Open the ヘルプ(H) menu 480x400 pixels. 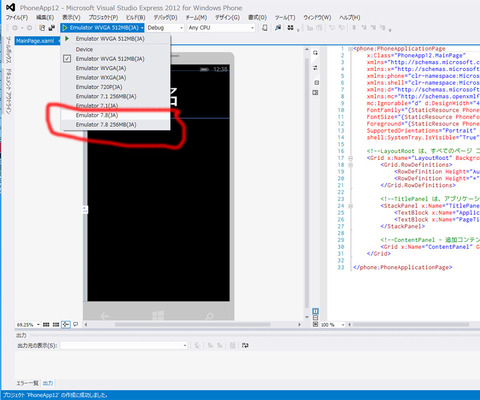click(x=350, y=17)
